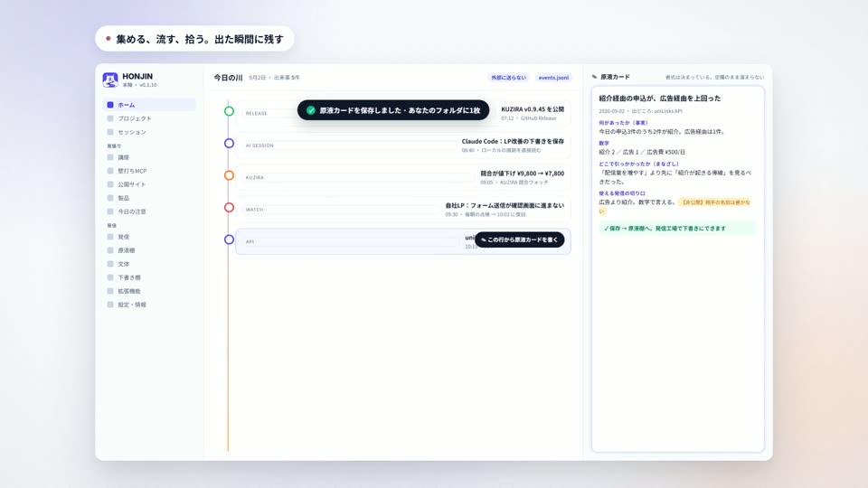The image size is (868, 488).
Task: Select the Claude Code:LP改善の下書きを保存 event
Action: tap(403, 145)
